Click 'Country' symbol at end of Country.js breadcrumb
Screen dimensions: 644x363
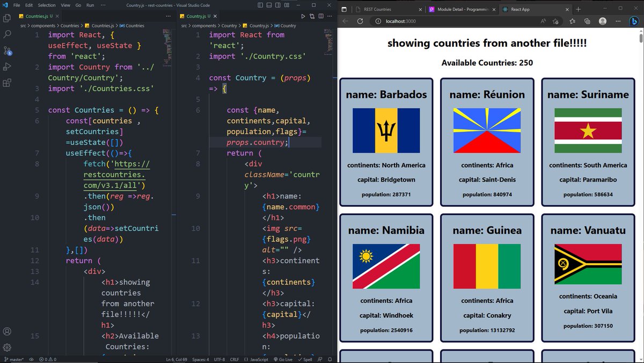[284, 25]
